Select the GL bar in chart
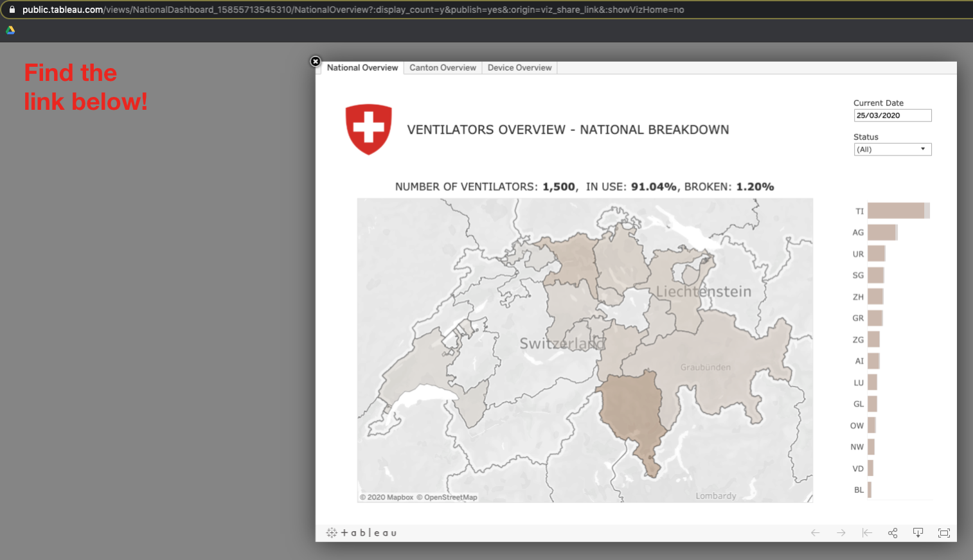 (873, 404)
